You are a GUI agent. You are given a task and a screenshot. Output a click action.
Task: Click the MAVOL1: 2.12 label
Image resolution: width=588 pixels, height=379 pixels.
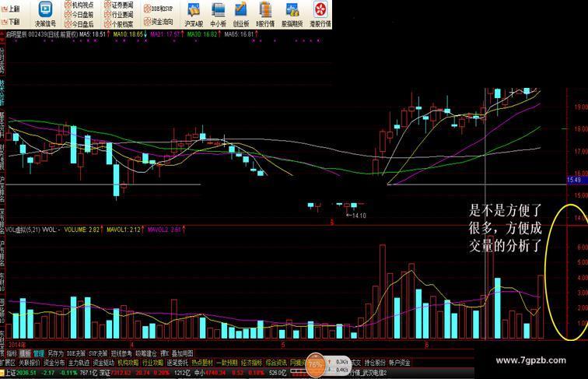click(x=125, y=230)
